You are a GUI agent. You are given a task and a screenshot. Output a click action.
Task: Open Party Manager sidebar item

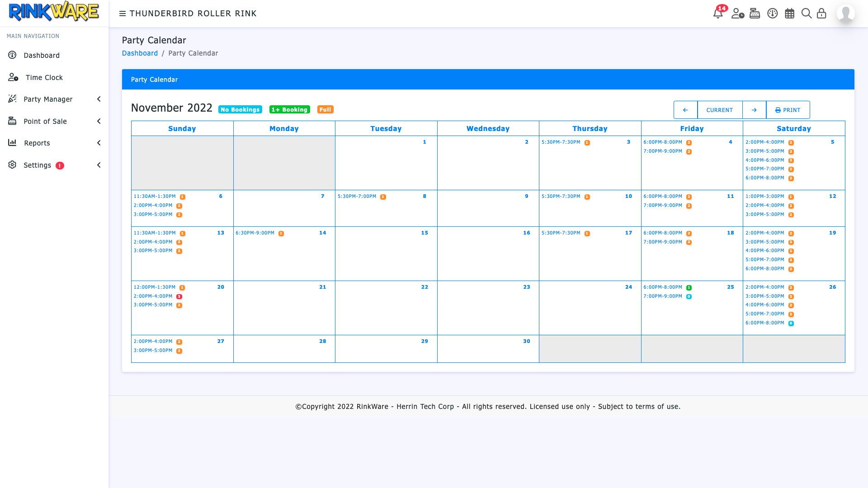48,99
